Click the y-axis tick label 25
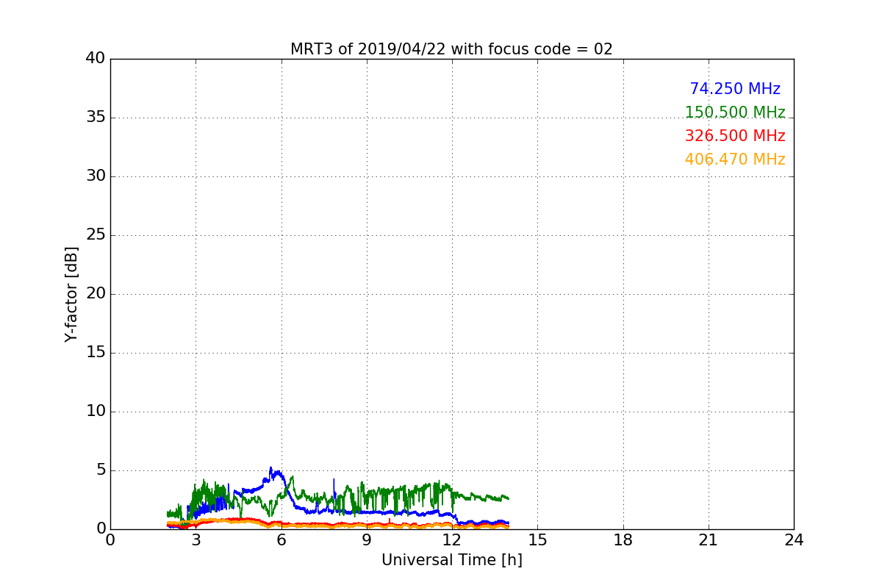The height and width of the screenshot is (588, 882). coord(96,235)
